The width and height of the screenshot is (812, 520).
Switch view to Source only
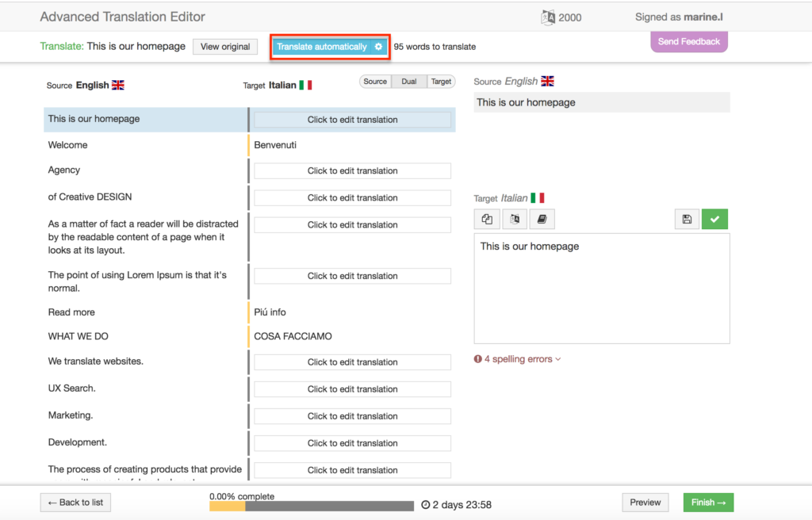[375, 82]
